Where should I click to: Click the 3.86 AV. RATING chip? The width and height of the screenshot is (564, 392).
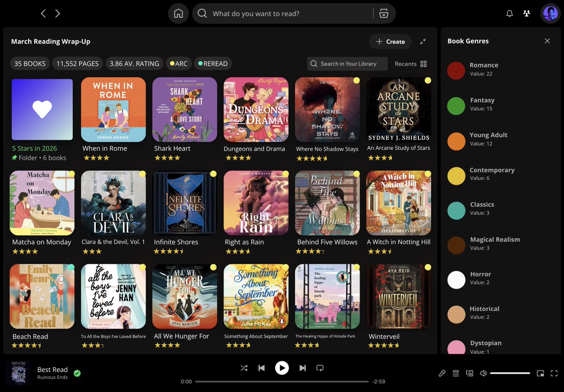134,63
